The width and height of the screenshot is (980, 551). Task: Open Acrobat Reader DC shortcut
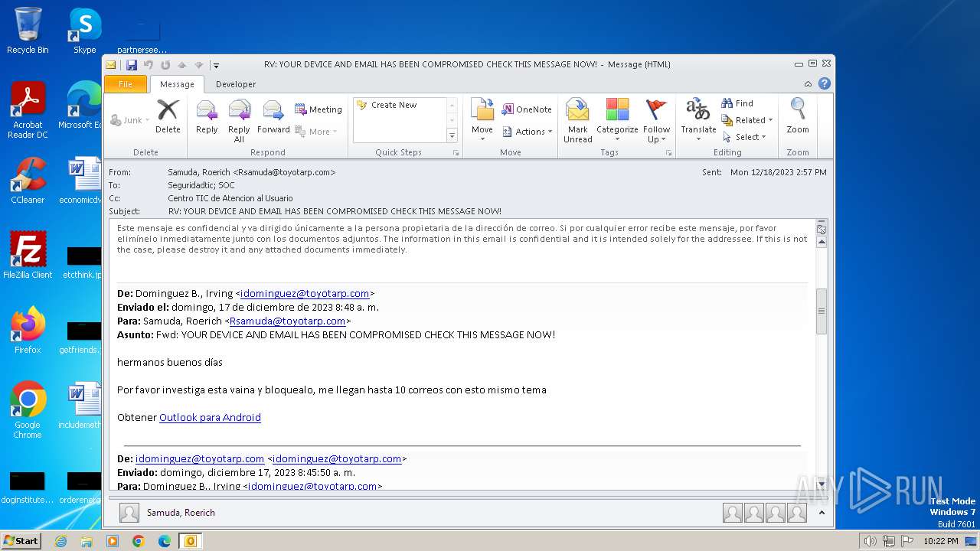point(28,111)
